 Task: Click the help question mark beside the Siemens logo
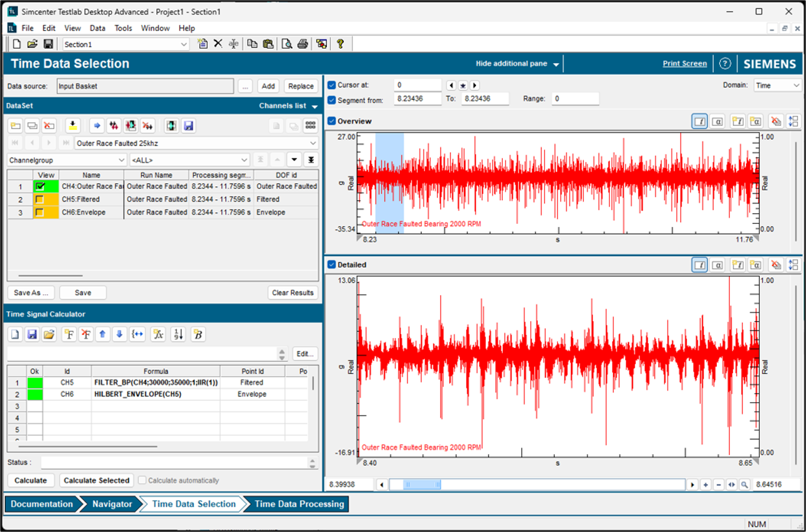pyautogui.click(x=724, y=64)
